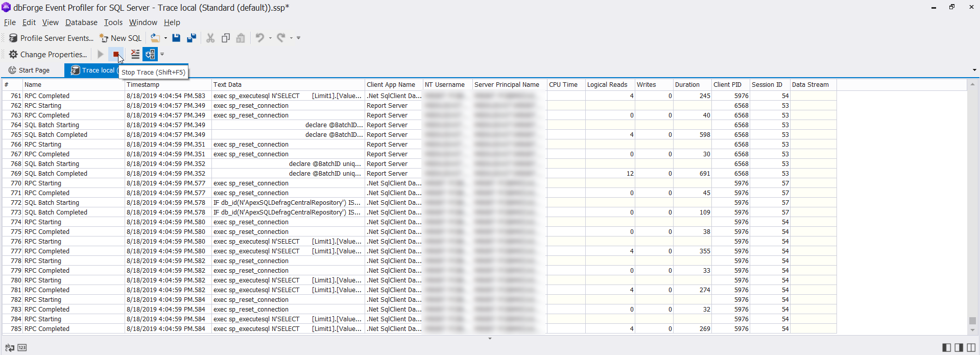The width and height of the screenshot is (980, 355).
Task: Click the Redo arrow icon
Action: 281,38
